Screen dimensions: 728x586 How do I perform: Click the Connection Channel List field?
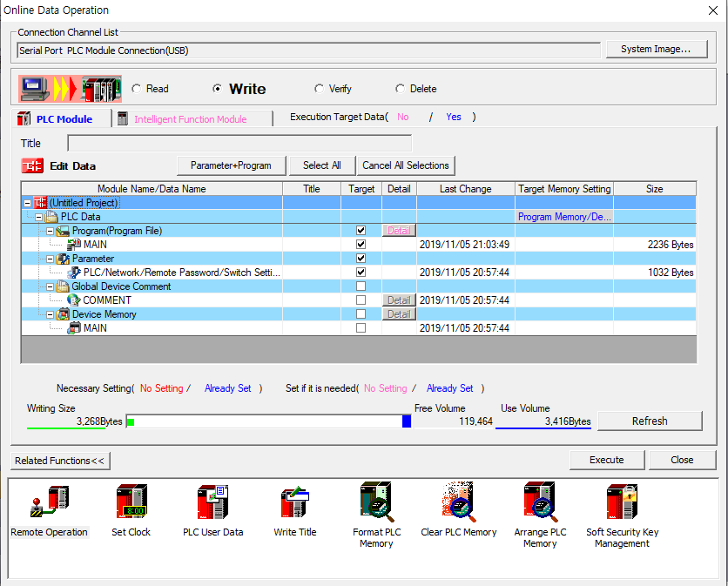pos(309,51)
